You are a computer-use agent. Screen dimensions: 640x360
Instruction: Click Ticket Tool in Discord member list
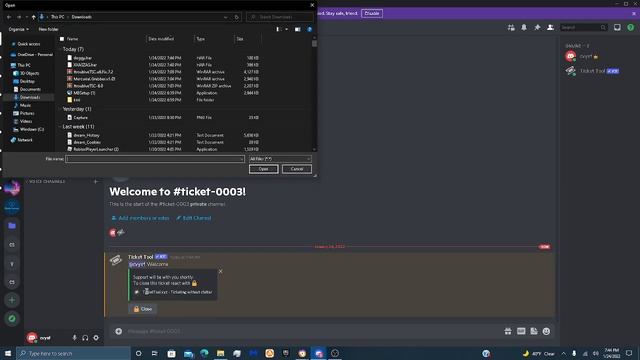[593, 71]
